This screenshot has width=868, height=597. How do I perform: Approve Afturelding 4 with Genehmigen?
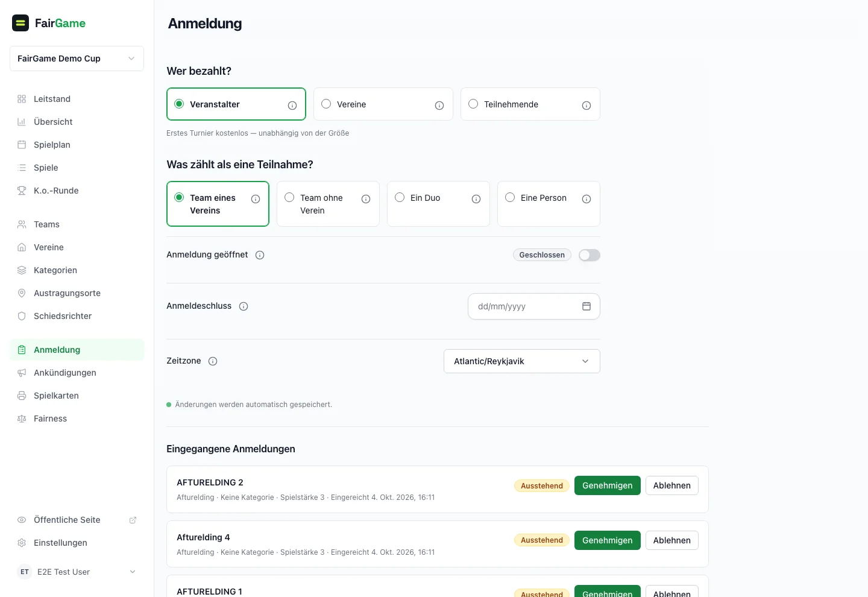[608, 540]
